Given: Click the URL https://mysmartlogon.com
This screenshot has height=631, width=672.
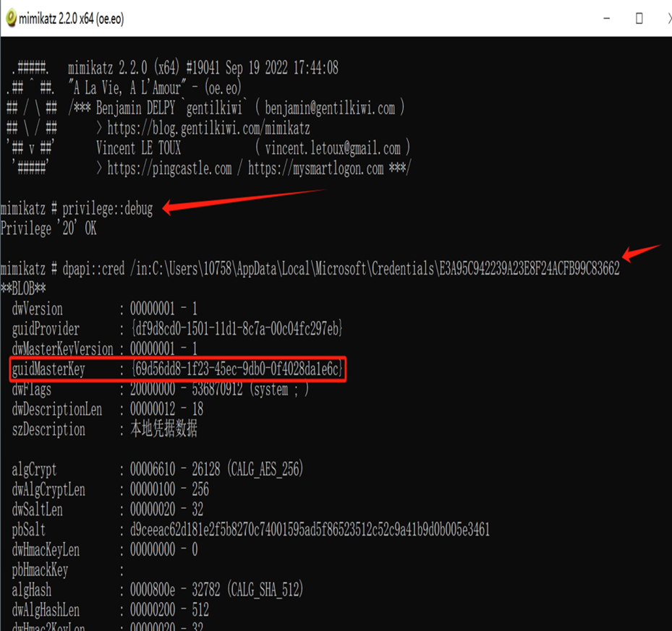Looking at the screenshot, I should click(x=316, y=168).
